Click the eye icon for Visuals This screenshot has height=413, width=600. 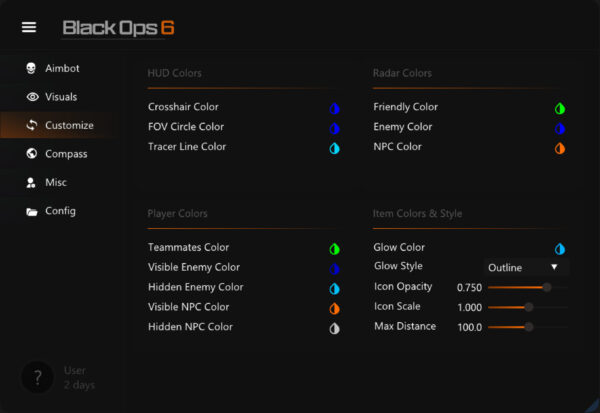[32, 97]
